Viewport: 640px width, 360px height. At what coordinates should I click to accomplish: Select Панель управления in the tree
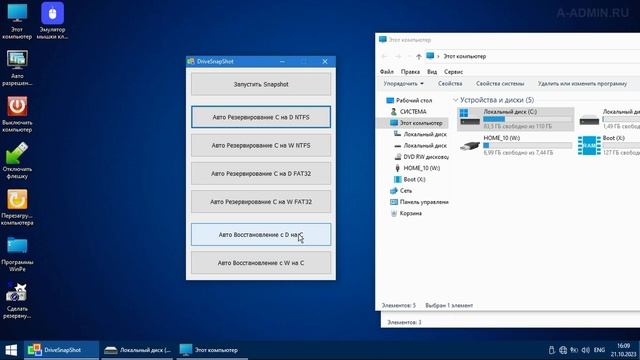coord(424,202)
